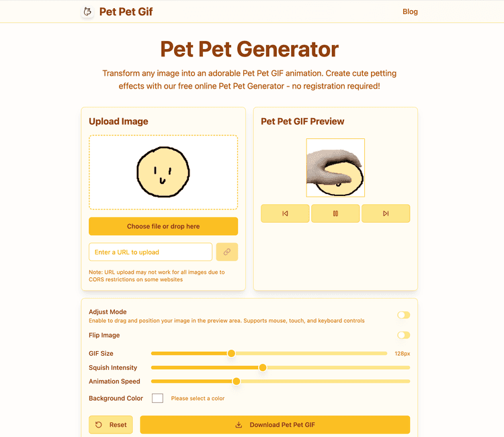504x437 pixels.
Task: Skip to the previous GIF frame
Action: pos(285,213)
